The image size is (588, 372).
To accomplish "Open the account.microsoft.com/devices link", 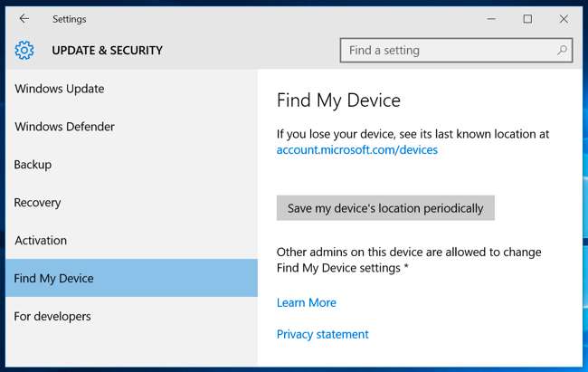I will click(x=356, y=150).
